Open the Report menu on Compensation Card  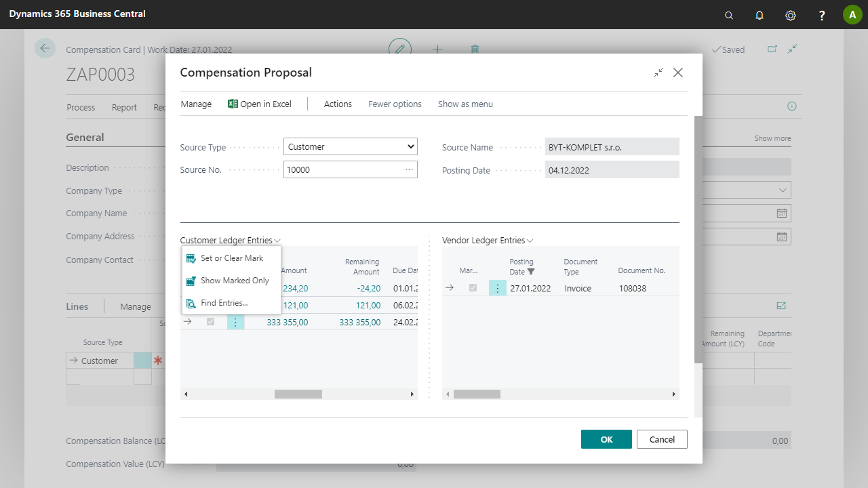pos(124,107)
